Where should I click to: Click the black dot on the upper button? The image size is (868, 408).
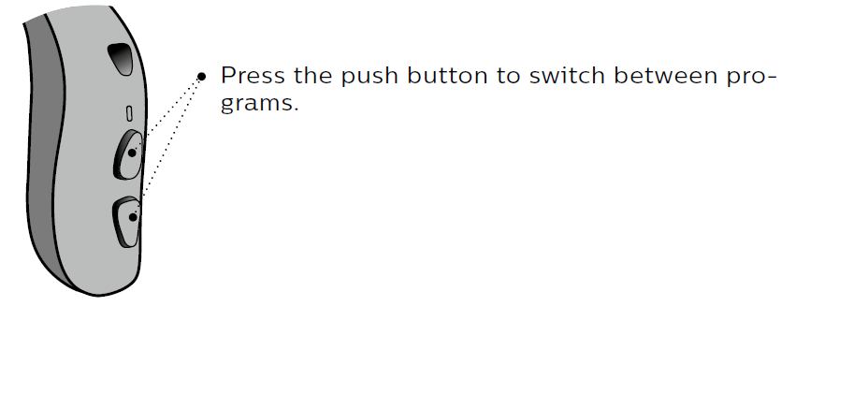132,152
